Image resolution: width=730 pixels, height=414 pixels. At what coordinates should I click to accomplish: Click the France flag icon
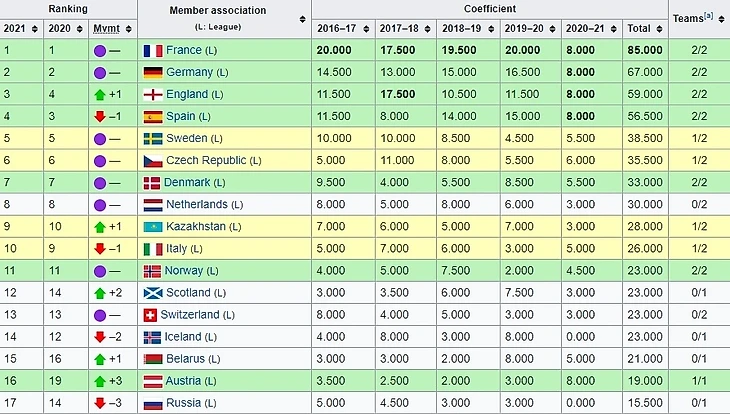[153, 50]
